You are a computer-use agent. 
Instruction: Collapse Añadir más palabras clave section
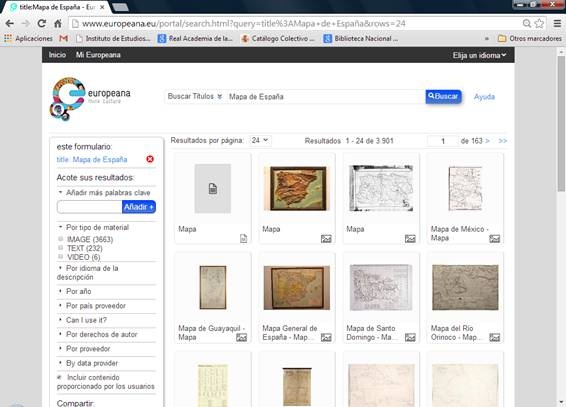pos(105,193)
